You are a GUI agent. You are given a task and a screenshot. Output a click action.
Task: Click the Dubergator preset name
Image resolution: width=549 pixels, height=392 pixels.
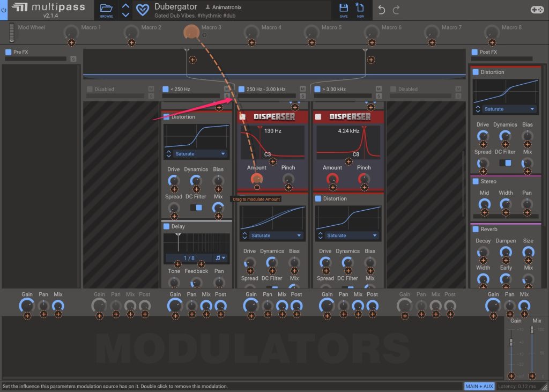175,7
